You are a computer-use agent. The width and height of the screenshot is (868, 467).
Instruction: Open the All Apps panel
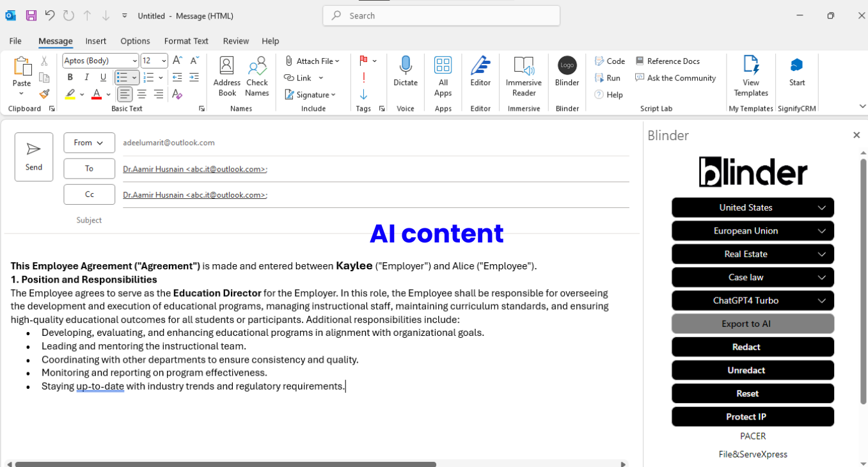(x=443, y=75)
